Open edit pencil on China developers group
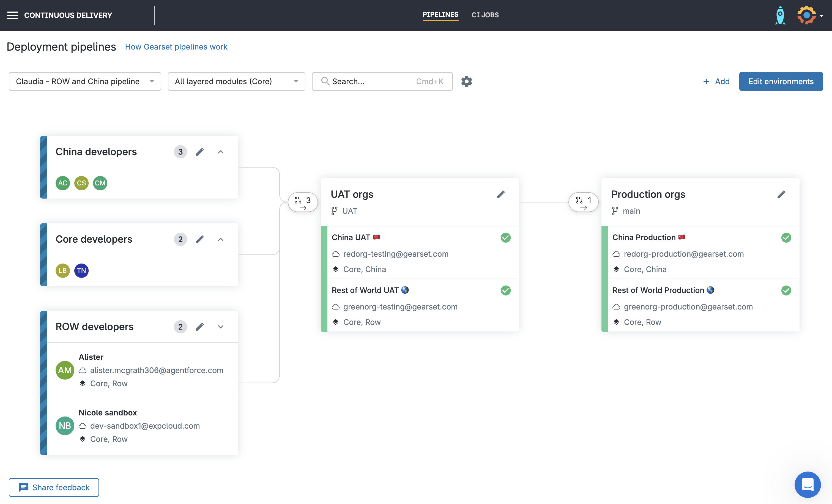Screen dimensions: 832x504 coord(200,152)
